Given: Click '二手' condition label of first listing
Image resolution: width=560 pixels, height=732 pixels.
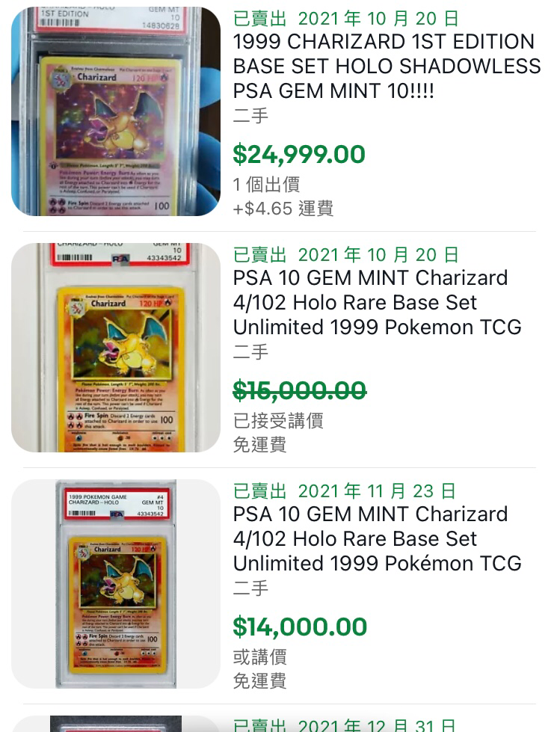Looking at the screenshot, I should 250,115.
